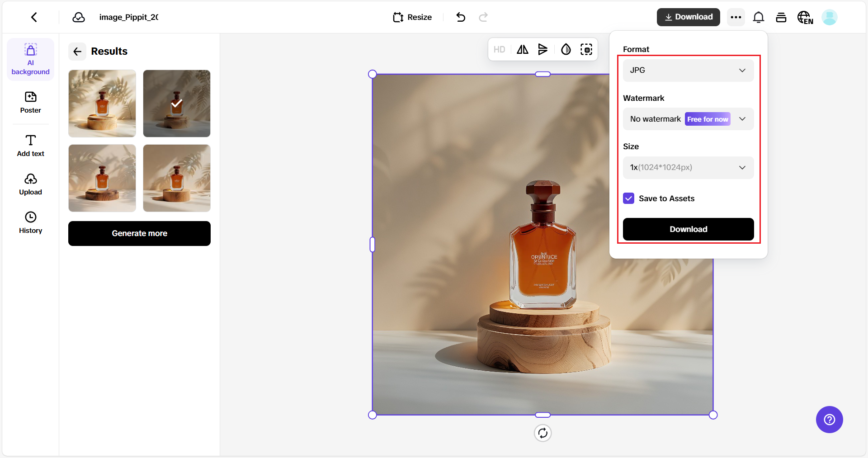View generation History
This screenshot has width=868, height=458.
tap(30, 222)
